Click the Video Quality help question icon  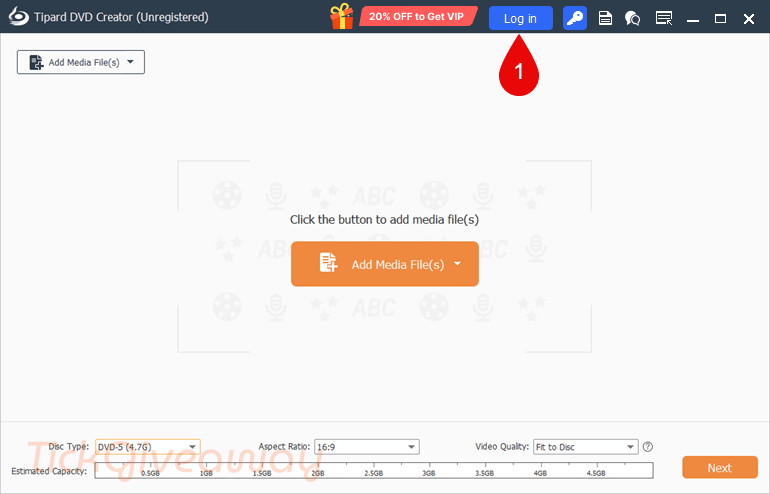pyautogui.click(x=648, y=446)
